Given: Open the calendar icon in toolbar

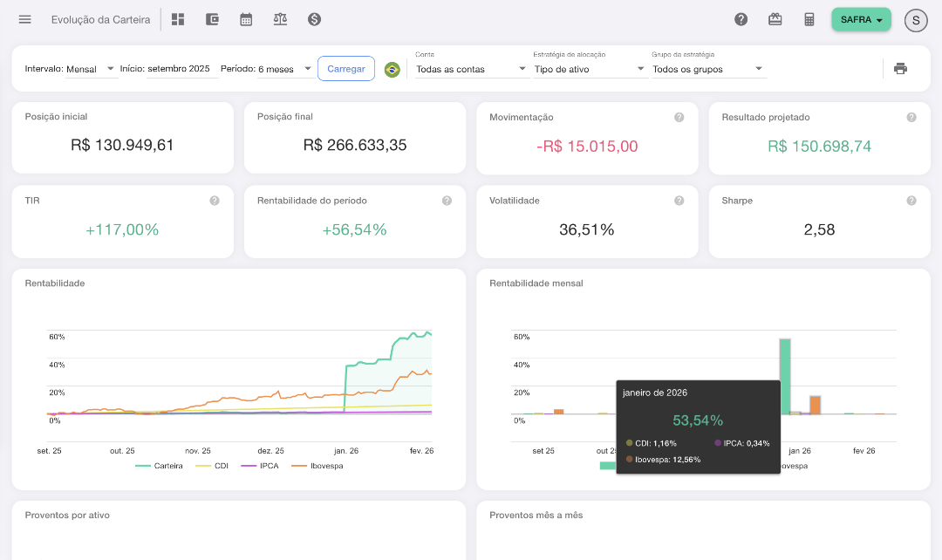Looking at the screenshot, I should click(246, 19).
